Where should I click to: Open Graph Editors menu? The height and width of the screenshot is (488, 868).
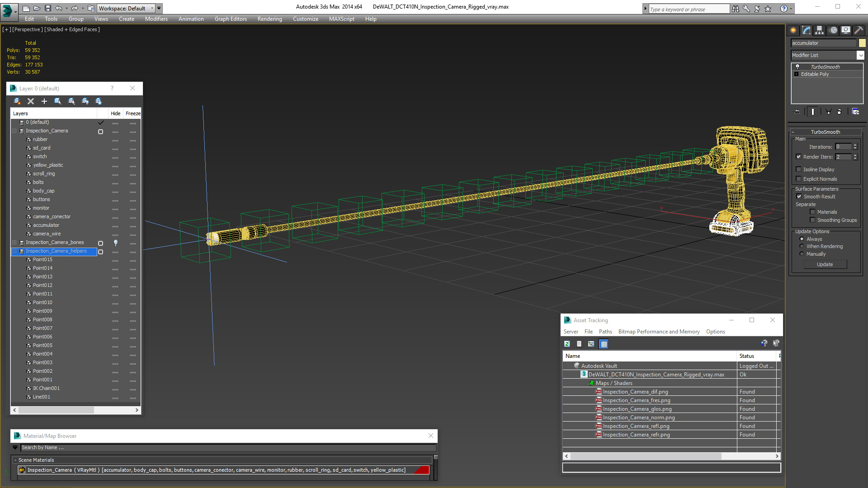[231, 19]
